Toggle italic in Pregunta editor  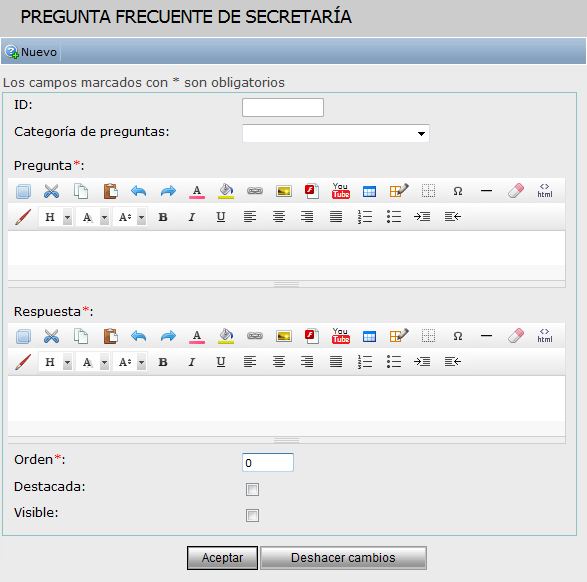click(x=192, y=217)
